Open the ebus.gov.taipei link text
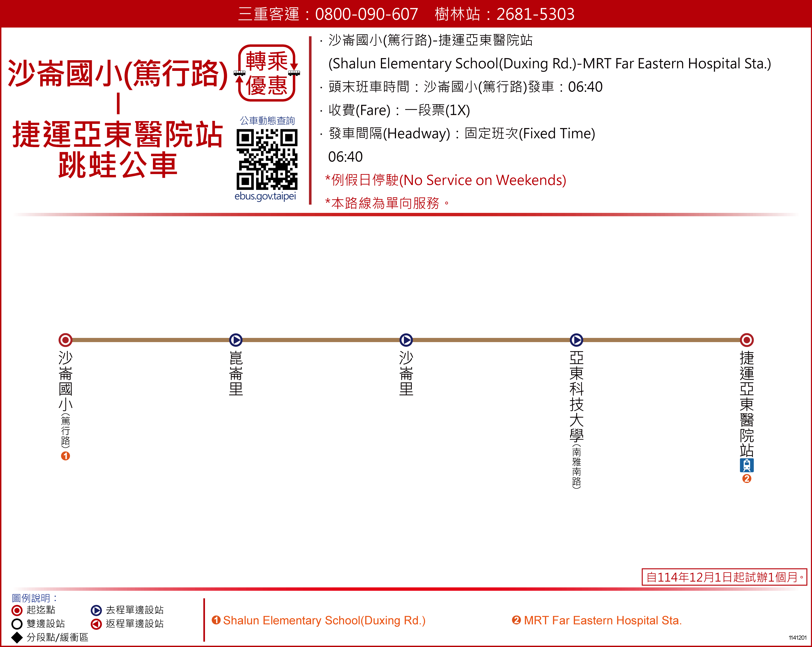812x647 pixels. click(265, 196)
